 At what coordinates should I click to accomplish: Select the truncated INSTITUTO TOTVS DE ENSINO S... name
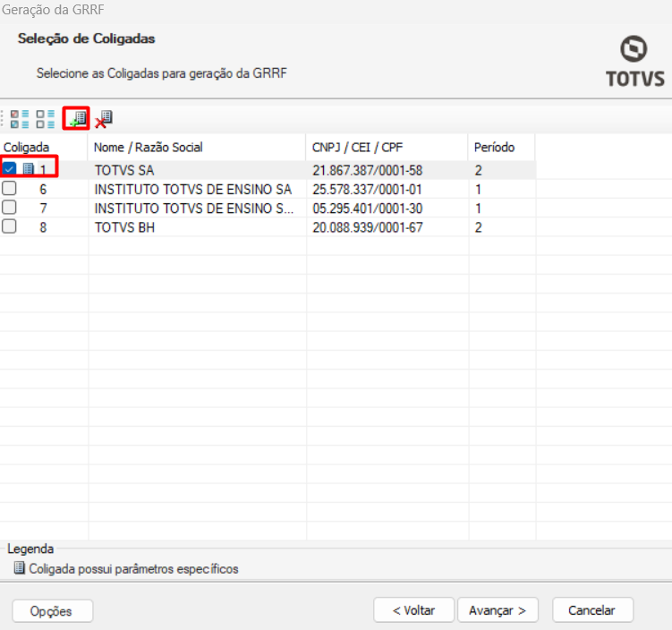click(x=193, y=209)
